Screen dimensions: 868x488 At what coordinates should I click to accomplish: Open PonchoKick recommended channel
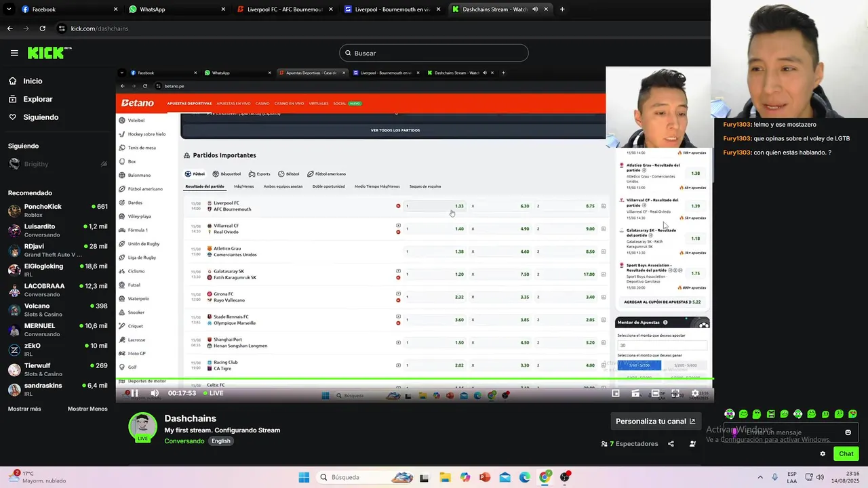[x=58, y=210]
